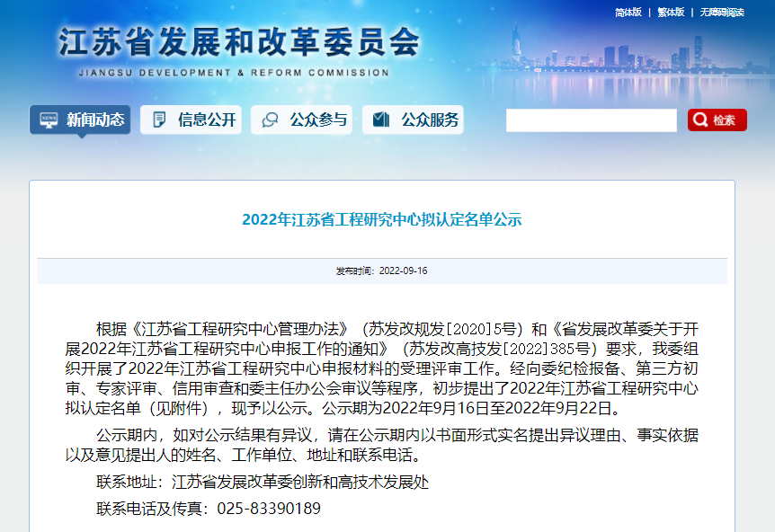Click the blue article title 2022年江苏省工程研究中心拟认定名单公示
775x532 pixels.
coord(381,220)
